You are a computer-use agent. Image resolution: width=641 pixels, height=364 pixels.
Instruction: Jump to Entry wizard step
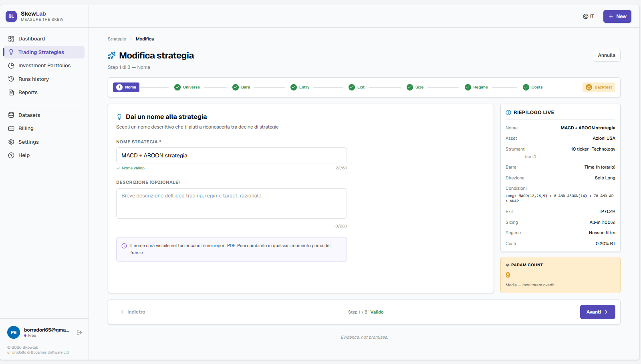point(300,87)
